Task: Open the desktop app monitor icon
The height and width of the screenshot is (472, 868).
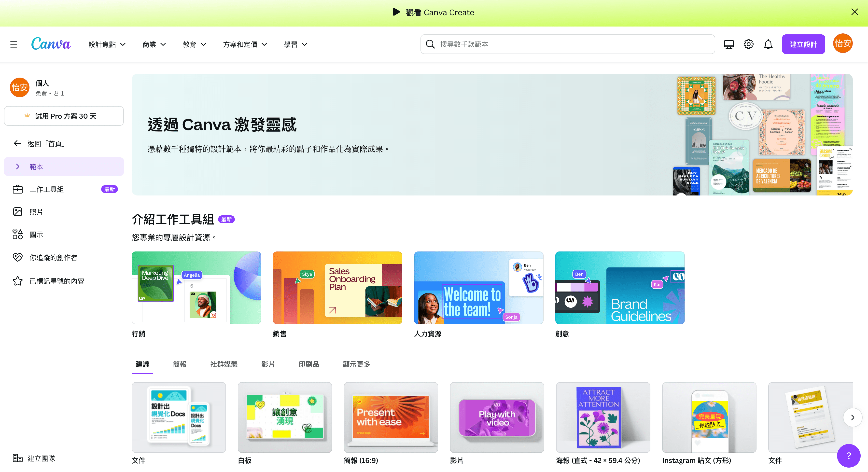Action: tap(729, 44)
